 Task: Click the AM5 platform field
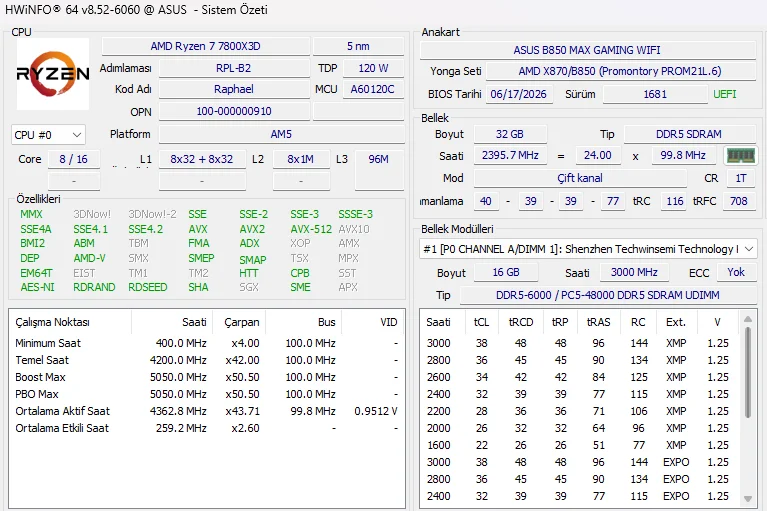(281, 134)
